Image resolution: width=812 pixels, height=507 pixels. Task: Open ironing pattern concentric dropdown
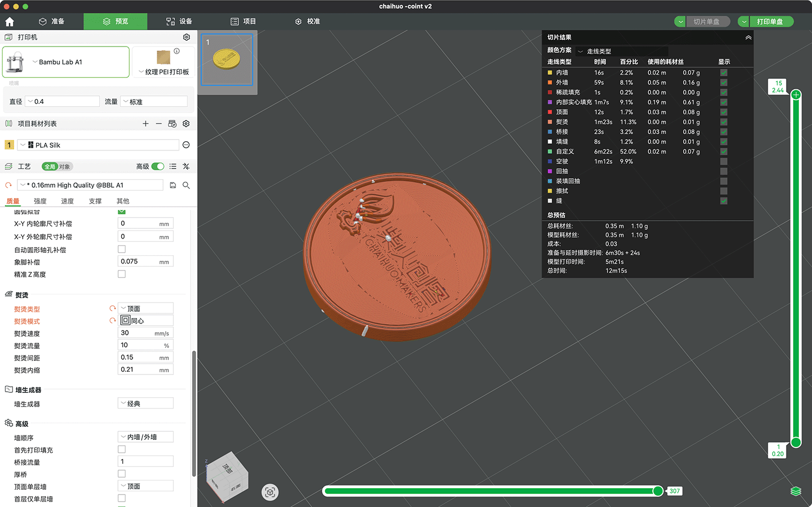pos(146,320)
